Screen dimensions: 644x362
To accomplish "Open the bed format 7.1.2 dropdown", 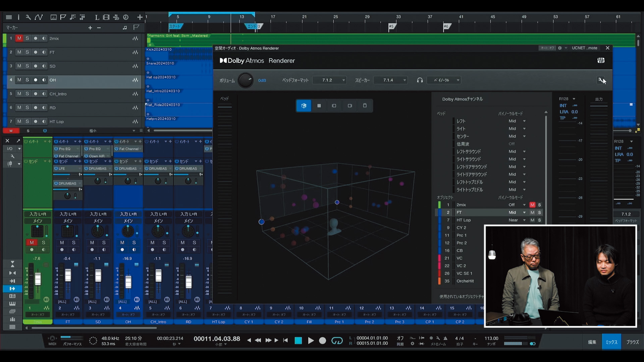I will (330, 80).
